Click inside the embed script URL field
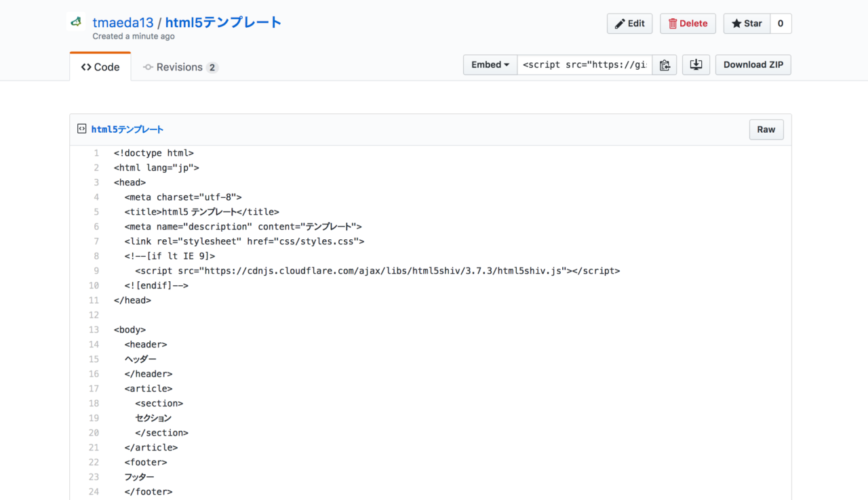The height and width of the screenshot is (500, 868). pos(584,65)
